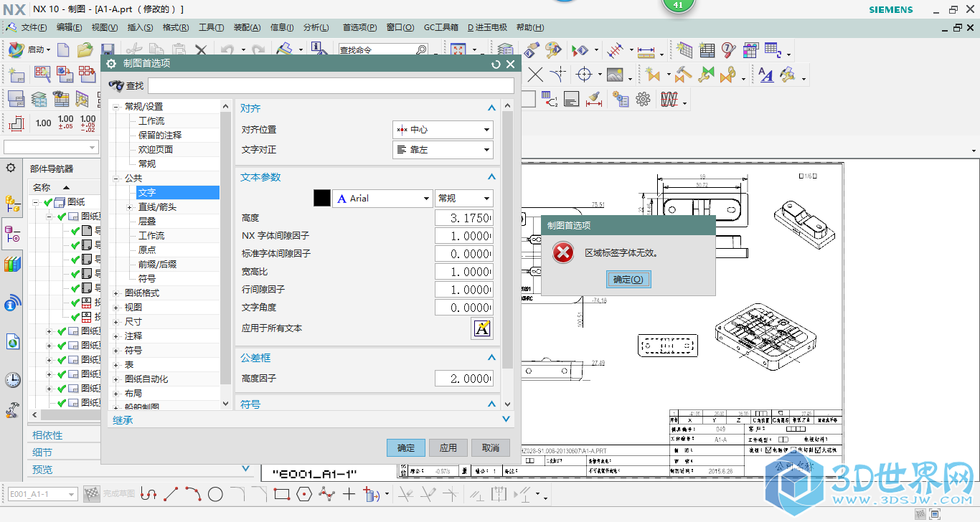Open the web browser globe sidebar icon
The height and width of the screenshot is (522, 980).
tap(12, 341)
